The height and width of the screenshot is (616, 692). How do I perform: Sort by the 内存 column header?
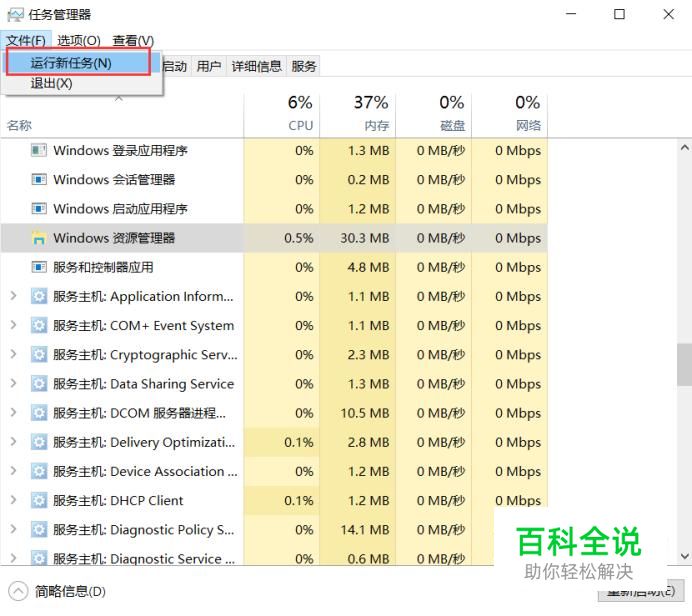357,116
